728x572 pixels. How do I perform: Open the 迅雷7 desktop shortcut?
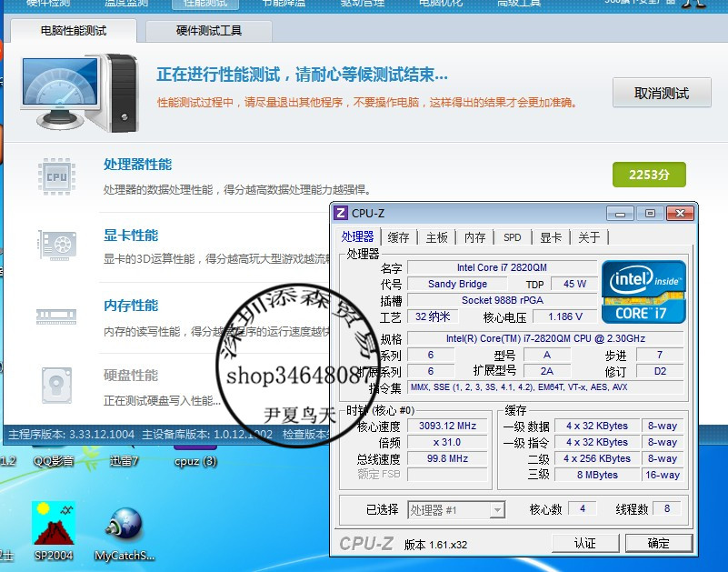pos(124,457)
